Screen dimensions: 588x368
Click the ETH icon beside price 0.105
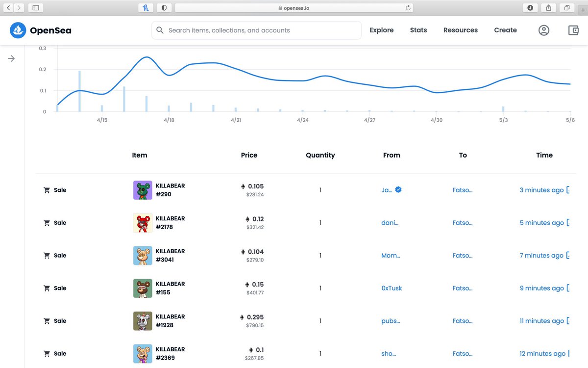pos(243,186)
